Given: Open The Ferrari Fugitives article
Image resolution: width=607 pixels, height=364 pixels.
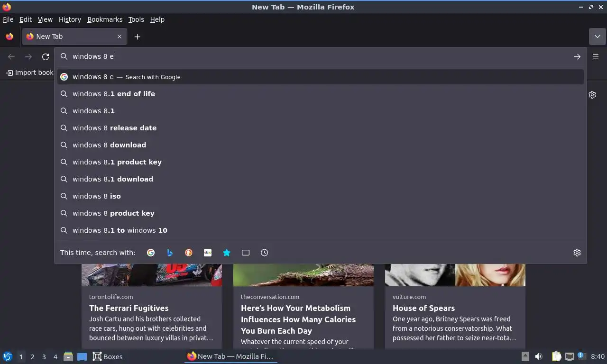Looking at the screenshot, I should click(x=129, y=308).
